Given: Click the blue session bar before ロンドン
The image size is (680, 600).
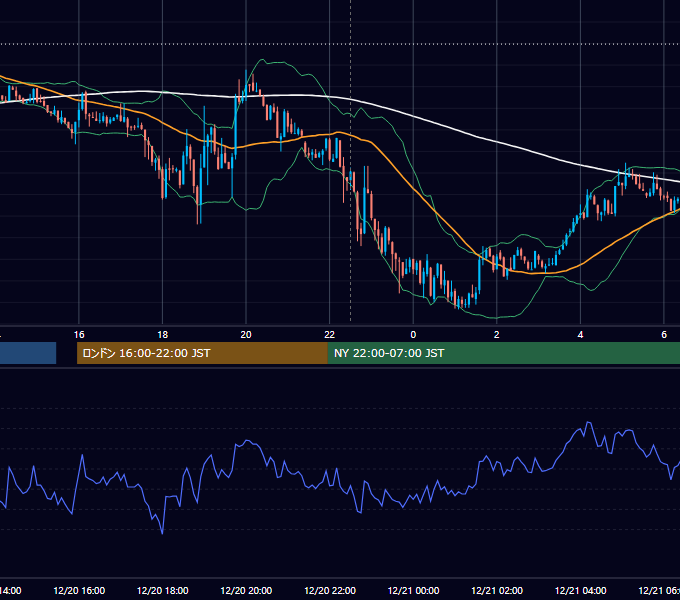Looking at the screenshot, I should 28,353.
